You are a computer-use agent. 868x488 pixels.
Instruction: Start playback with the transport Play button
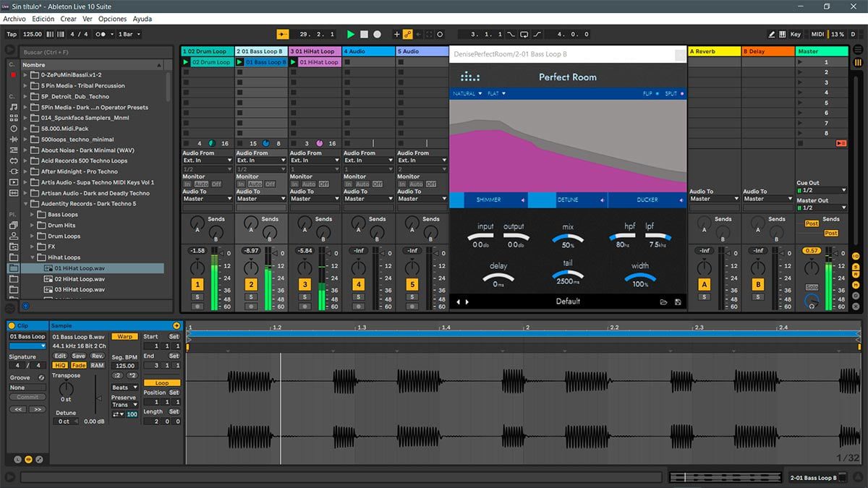pyautogui.click(x=351, y=34)
